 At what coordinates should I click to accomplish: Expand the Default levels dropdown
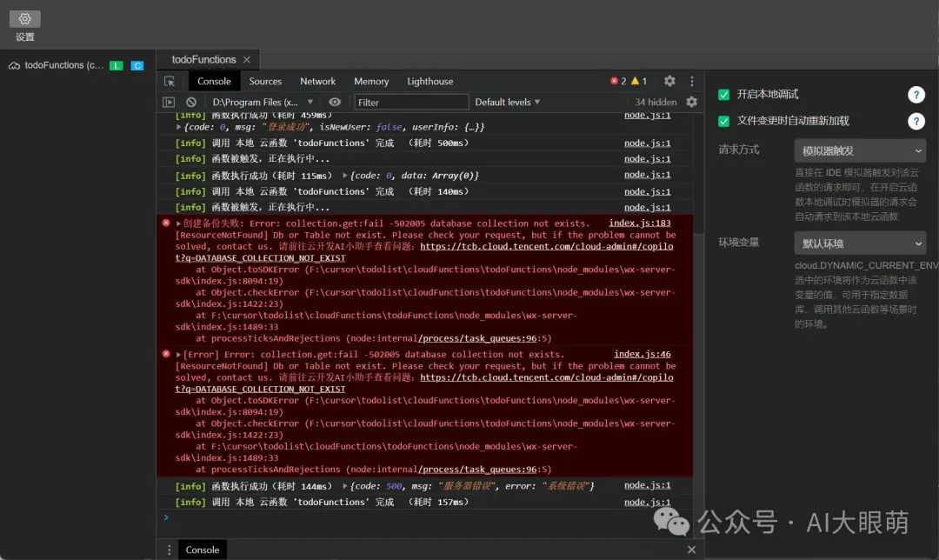[x=508, y=102]
